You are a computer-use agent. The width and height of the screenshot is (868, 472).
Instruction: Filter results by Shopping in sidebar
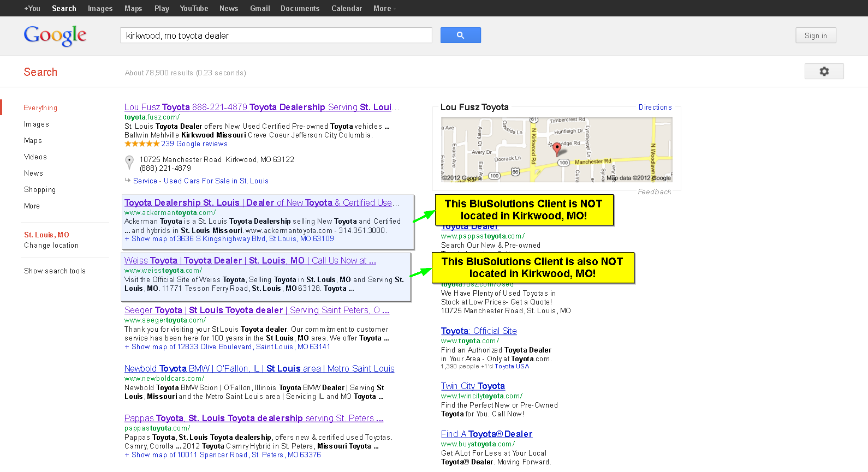click(x=40, y=190)
